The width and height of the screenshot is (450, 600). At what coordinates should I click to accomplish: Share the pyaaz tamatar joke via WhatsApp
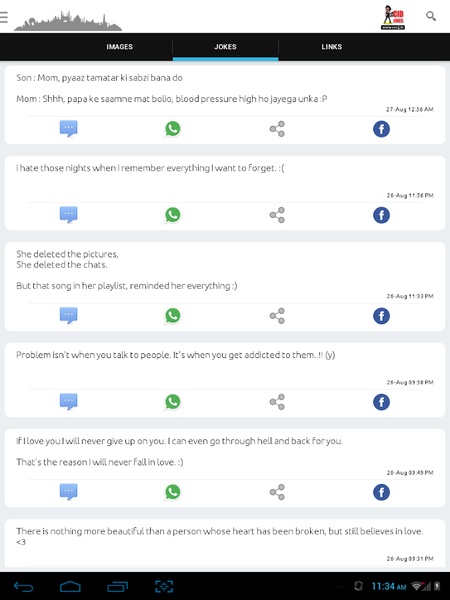(173, 129)
